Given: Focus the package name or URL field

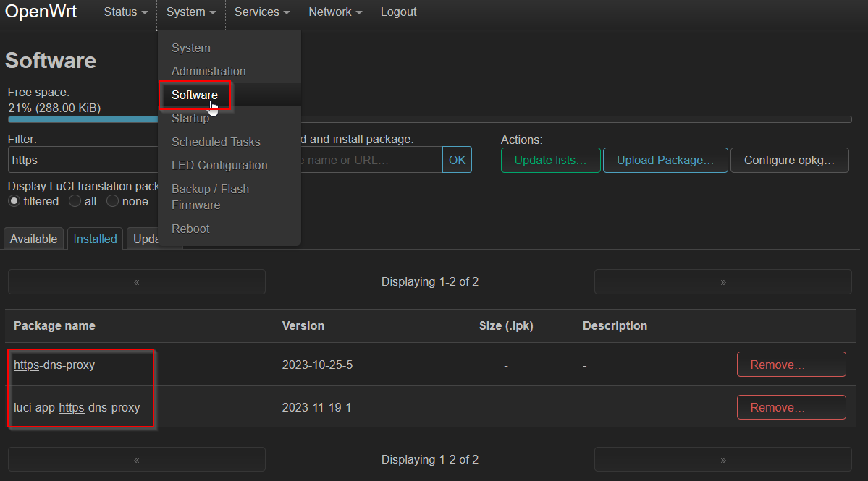Looking at the screenshot, I should click(371, 160).
